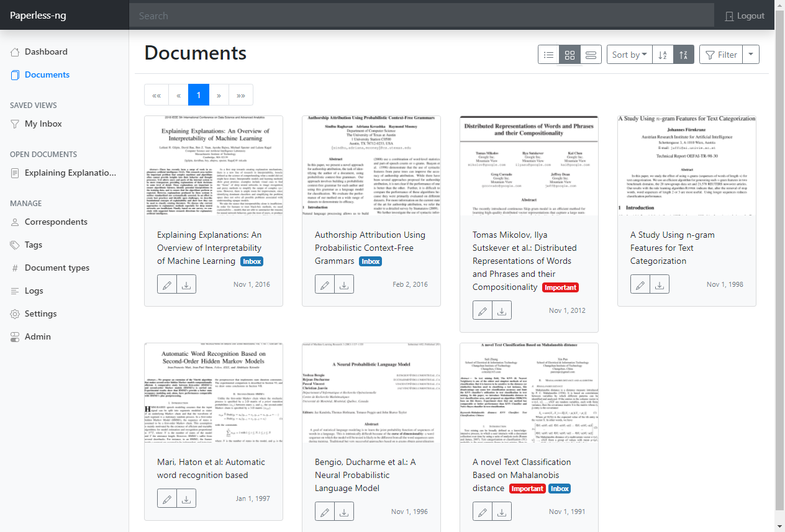Click edit pencil on Explaining Explanations card
The image size is (785, 532).
point(166,285)
